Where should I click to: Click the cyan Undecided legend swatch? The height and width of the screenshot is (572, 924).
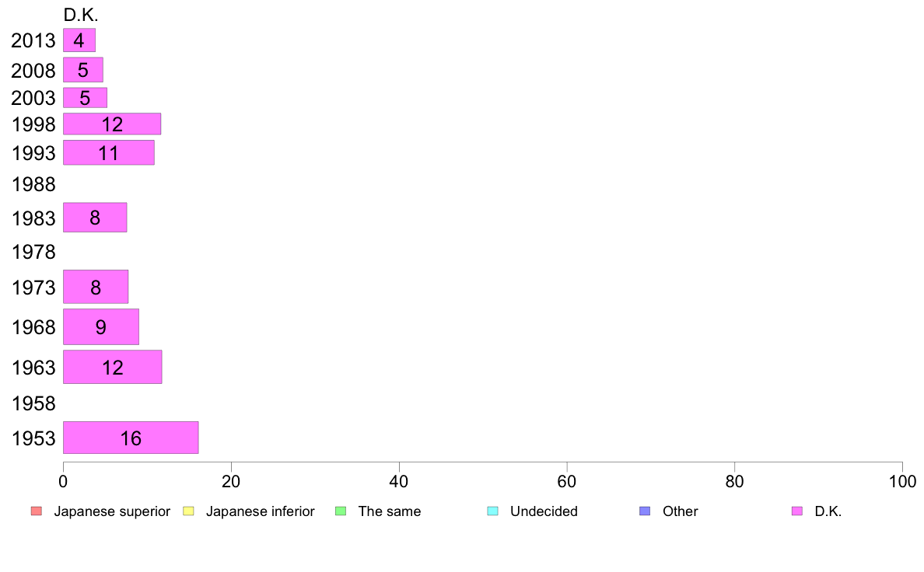point(492,511)
